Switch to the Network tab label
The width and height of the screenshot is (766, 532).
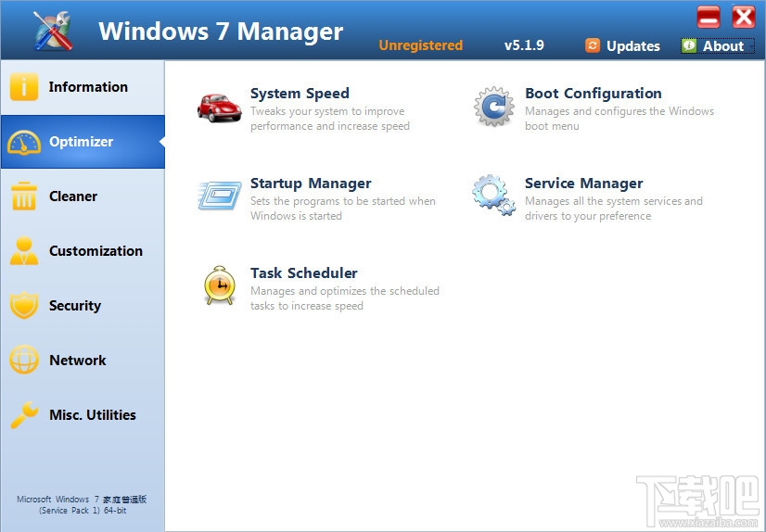(x=78, y=361)
